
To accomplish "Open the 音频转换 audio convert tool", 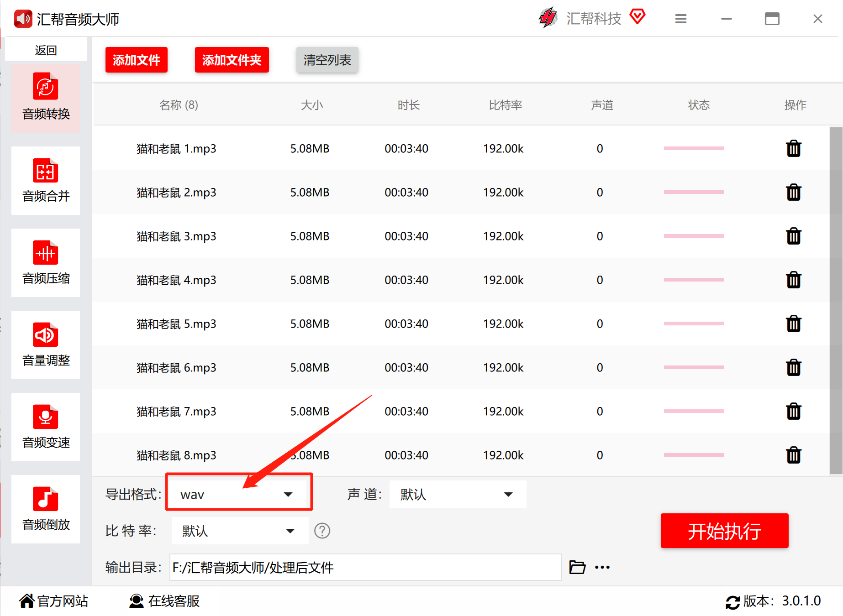I will (x=46, y=99).
